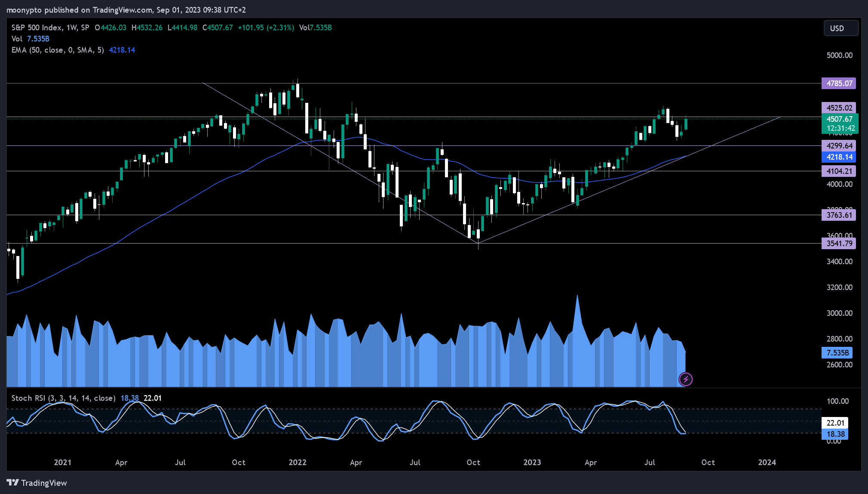Click the EMA legend value 4218.14
The height and width of the screenshot is (494, 868).
tap(122, 50)
